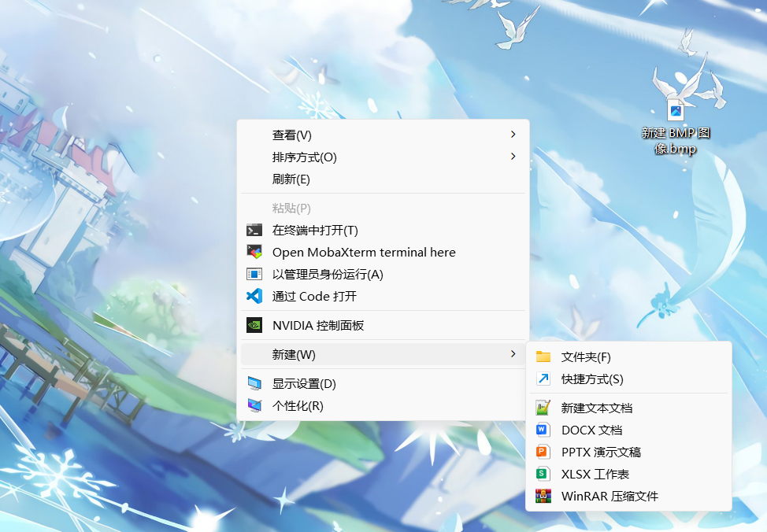The image size is (767, 532).
Task: Click the NVIDIA logo icon
Action: pyautogui.click(x=254, y=325)
